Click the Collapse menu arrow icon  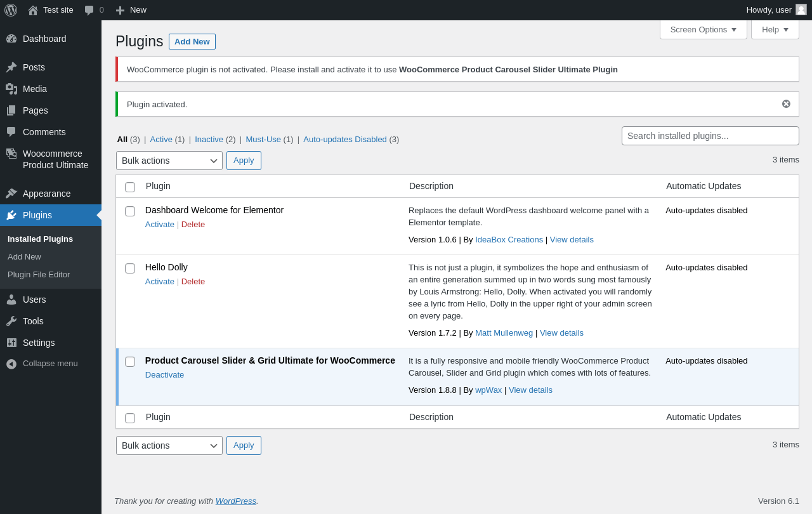(x=11, y=364)
